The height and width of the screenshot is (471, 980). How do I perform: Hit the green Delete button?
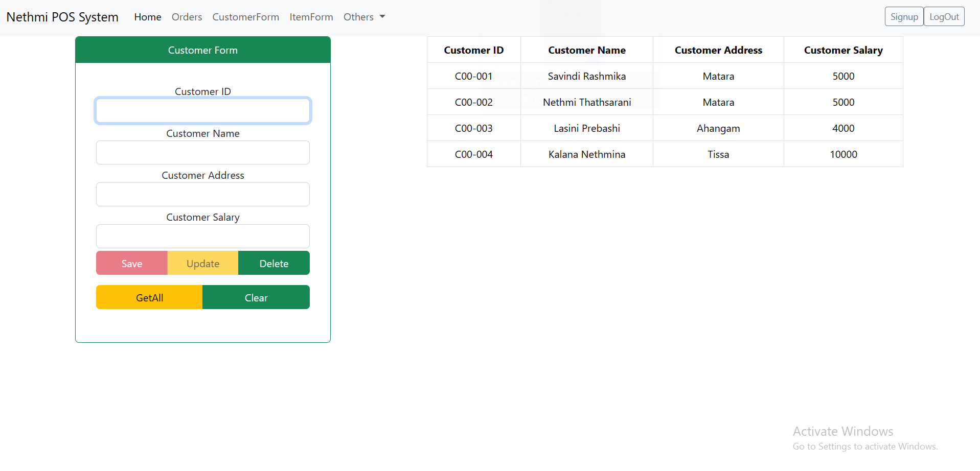tap(274, 263)
